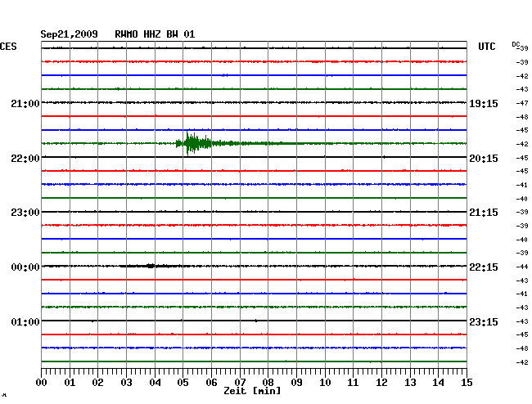Click minute tick label 06 on the axis

click(x=211, y=383)
